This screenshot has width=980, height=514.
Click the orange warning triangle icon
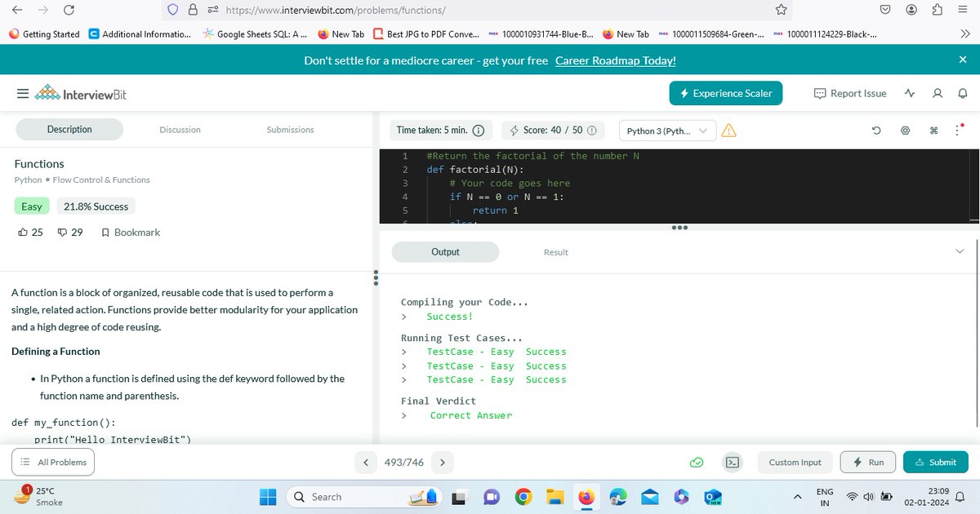coord(728,131)
